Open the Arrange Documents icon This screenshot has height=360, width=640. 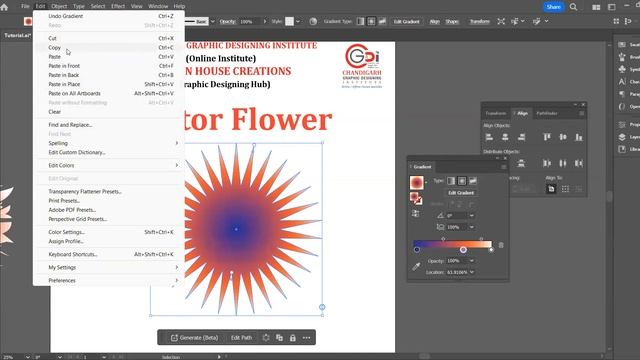(596, 7)
